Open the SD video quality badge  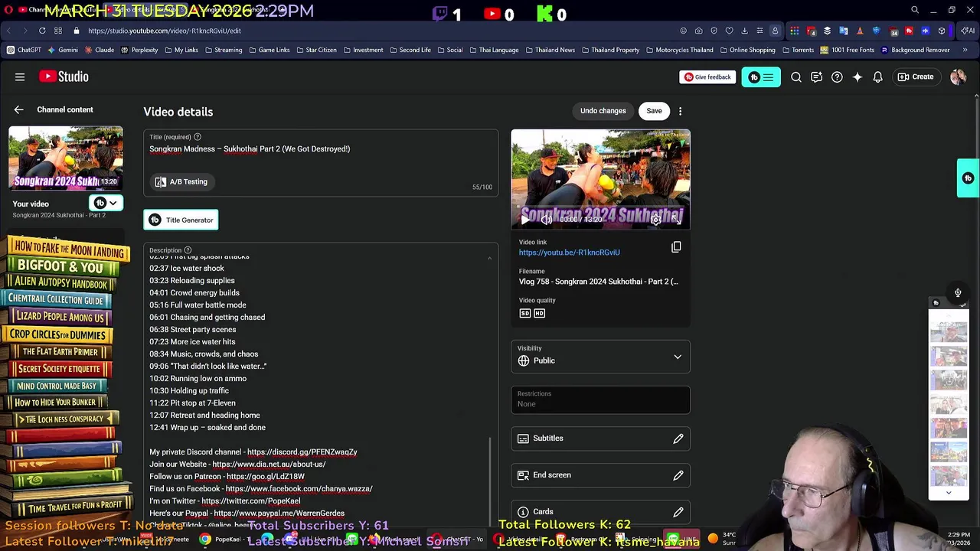click(525, 313)
